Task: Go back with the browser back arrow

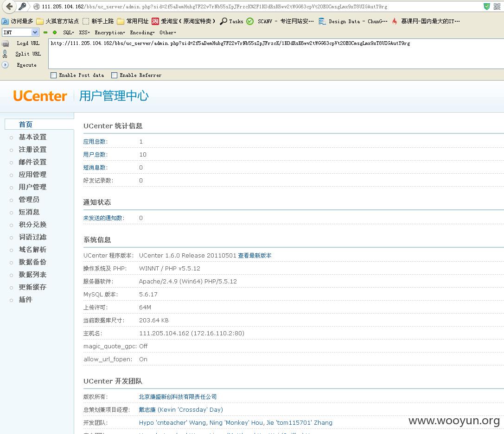Action: click(9, 6)
